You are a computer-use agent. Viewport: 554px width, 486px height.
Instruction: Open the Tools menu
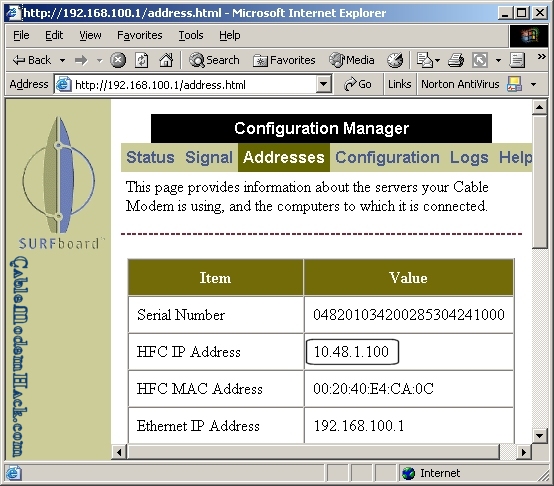[191, 35]
